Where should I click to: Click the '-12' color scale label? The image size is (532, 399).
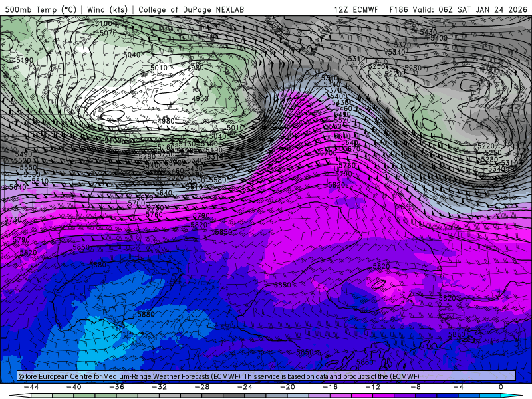tap(373, 387)
